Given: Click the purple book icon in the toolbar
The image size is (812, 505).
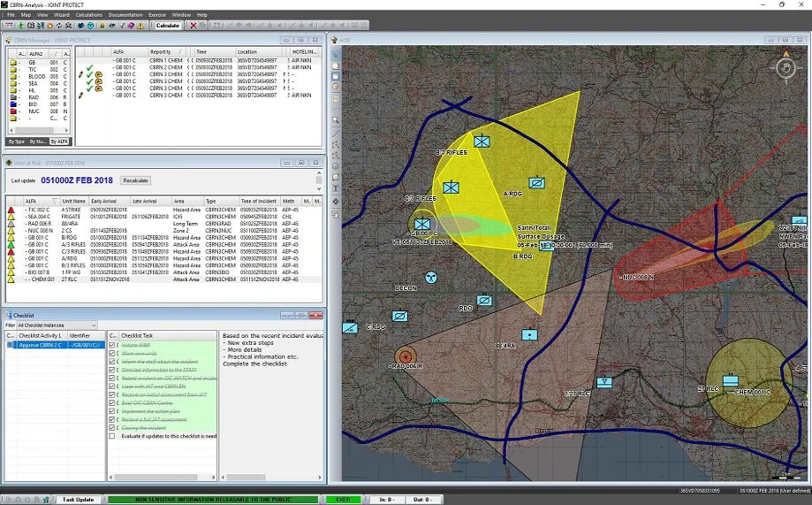Looking at the screenshot, I should tap(131, 26).
